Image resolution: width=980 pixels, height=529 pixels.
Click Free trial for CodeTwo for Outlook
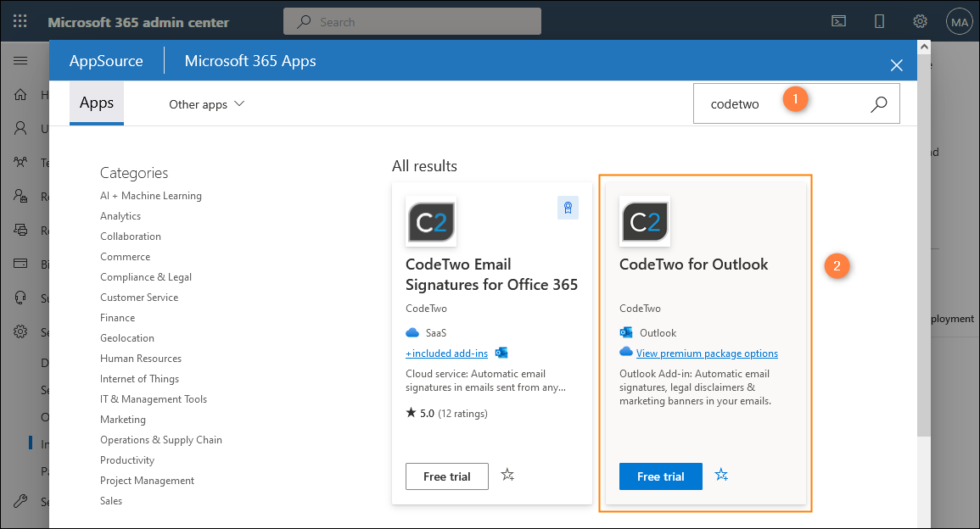[661, 476]
